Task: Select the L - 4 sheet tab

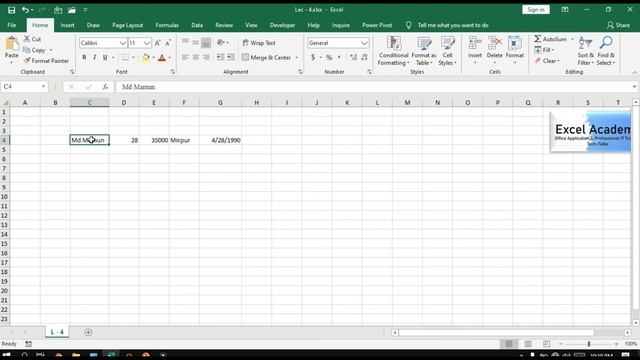Action: pyautogui.click(x=57, y=332)
